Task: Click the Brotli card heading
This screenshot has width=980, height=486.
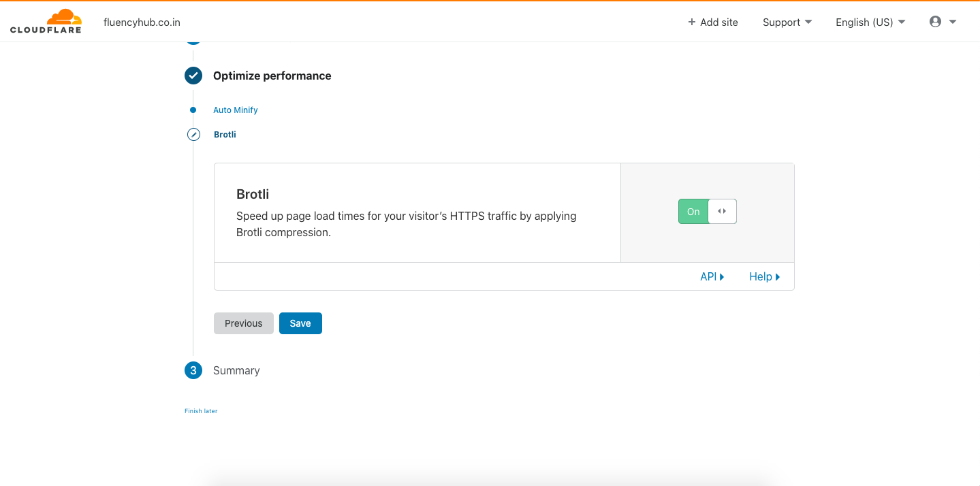Action: click(253, 194)
